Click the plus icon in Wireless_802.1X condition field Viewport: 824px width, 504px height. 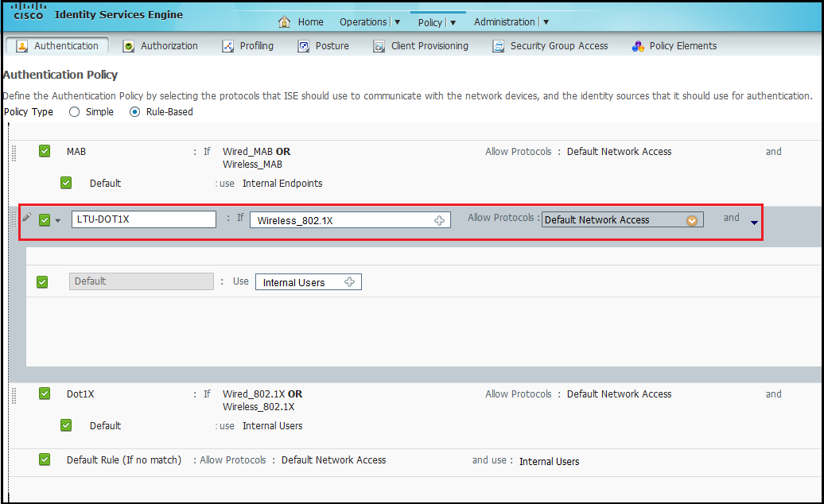pos(439,220)
